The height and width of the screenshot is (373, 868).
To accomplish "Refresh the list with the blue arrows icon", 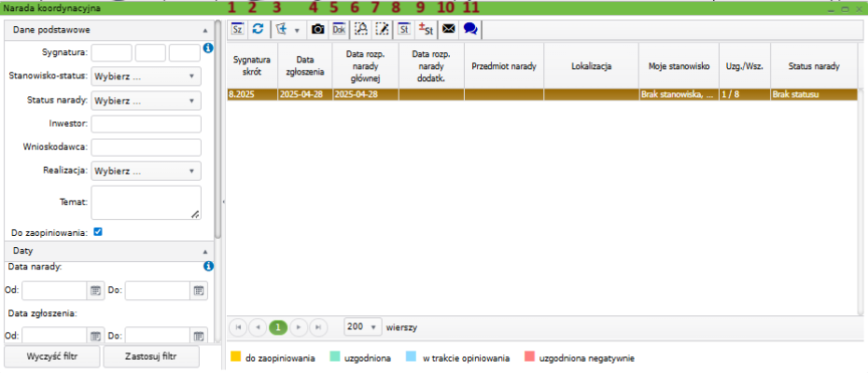I will coord(258,29).
